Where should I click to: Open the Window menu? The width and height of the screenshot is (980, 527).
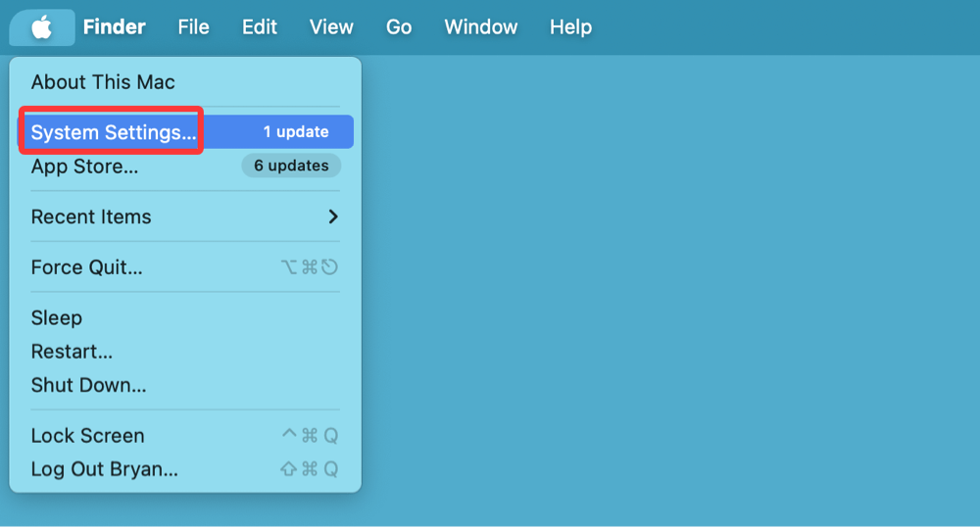tap(480, 27)
